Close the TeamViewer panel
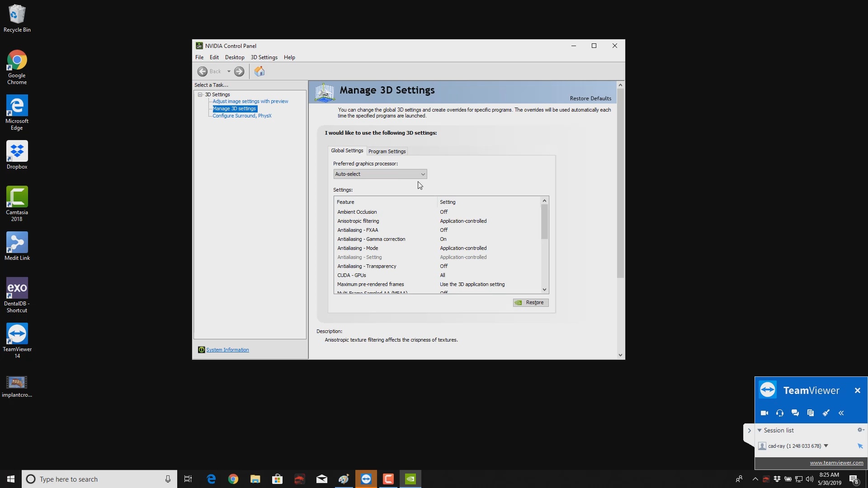Image resolution: width=868 pixels, height=488 pixels. [x=858, y=390]
